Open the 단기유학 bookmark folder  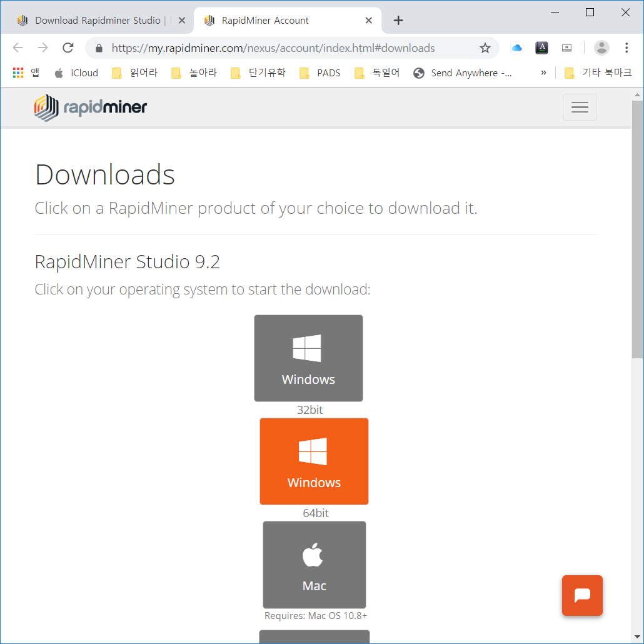(x=258, y=73)
